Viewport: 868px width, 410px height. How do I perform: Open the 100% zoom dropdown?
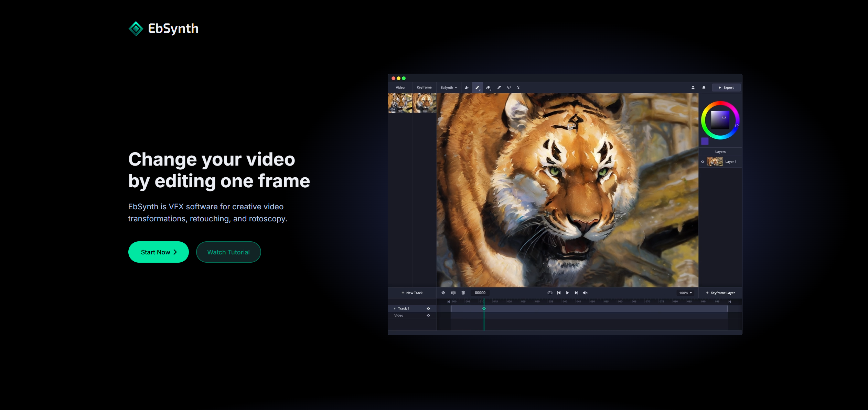tap(685, 293)
